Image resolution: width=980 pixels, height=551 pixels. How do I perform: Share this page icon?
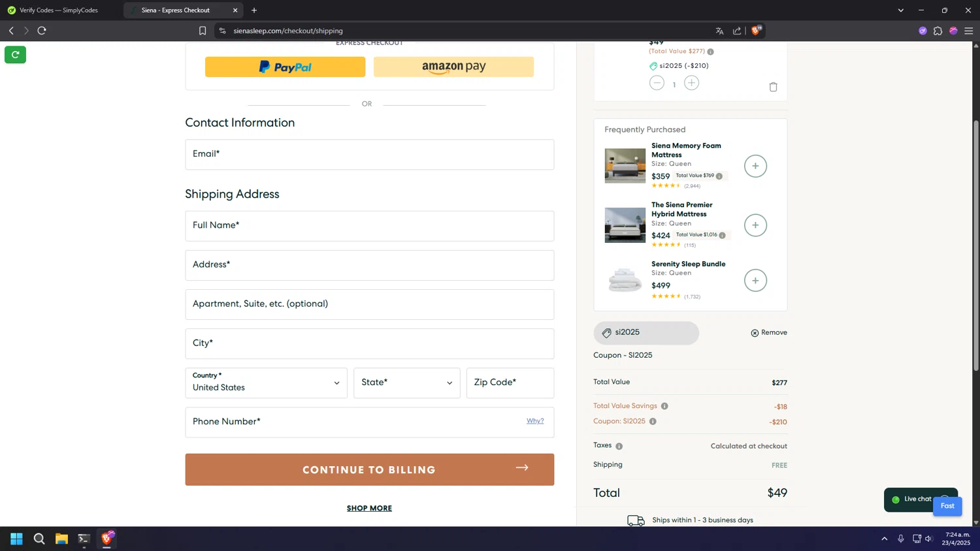coord(737,31)
